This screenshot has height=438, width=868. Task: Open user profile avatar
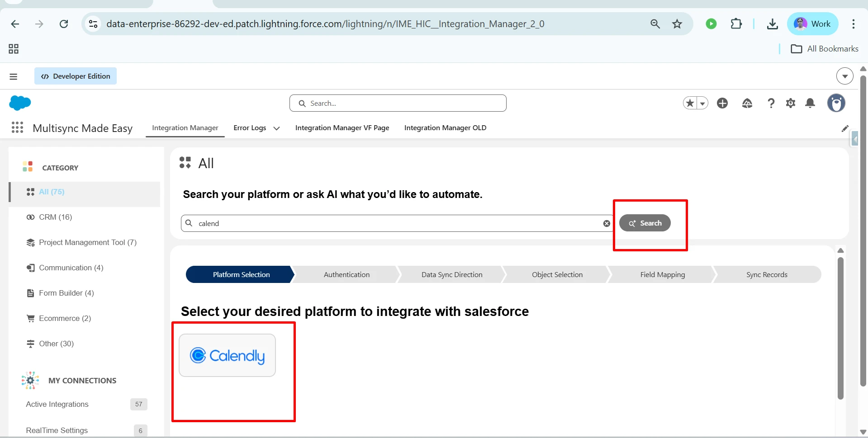[836, 103]
